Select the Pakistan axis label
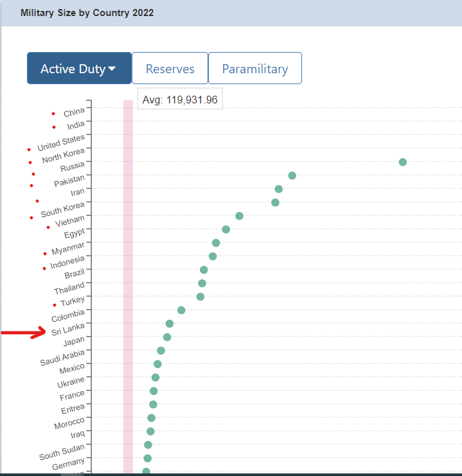Image resolution: width=462 pixels, height=476 pixels. click(x=69, y=181)
